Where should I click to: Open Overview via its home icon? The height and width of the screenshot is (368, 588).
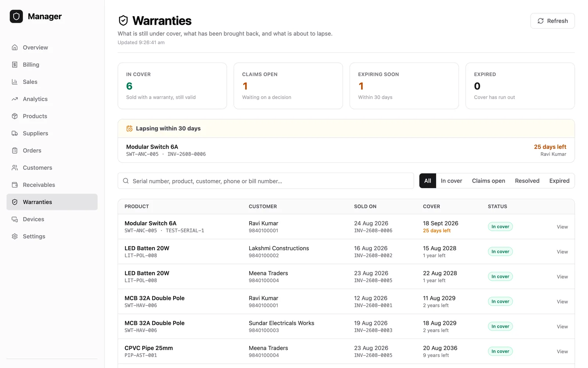point(15,47)
